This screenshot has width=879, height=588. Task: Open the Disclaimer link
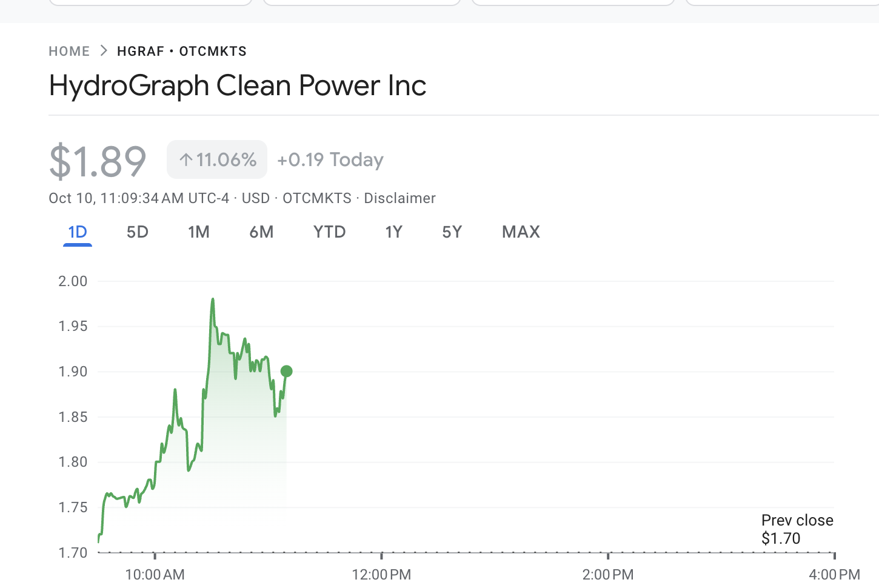[x=399, y=199]
